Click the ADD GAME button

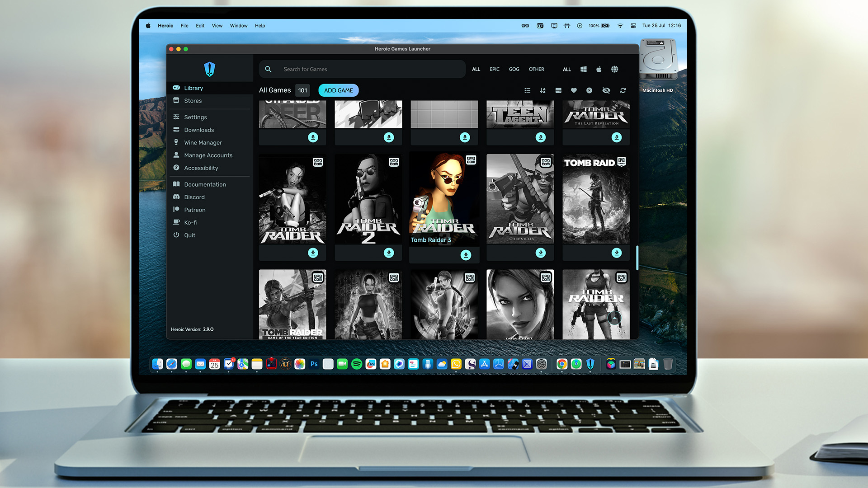338,90
